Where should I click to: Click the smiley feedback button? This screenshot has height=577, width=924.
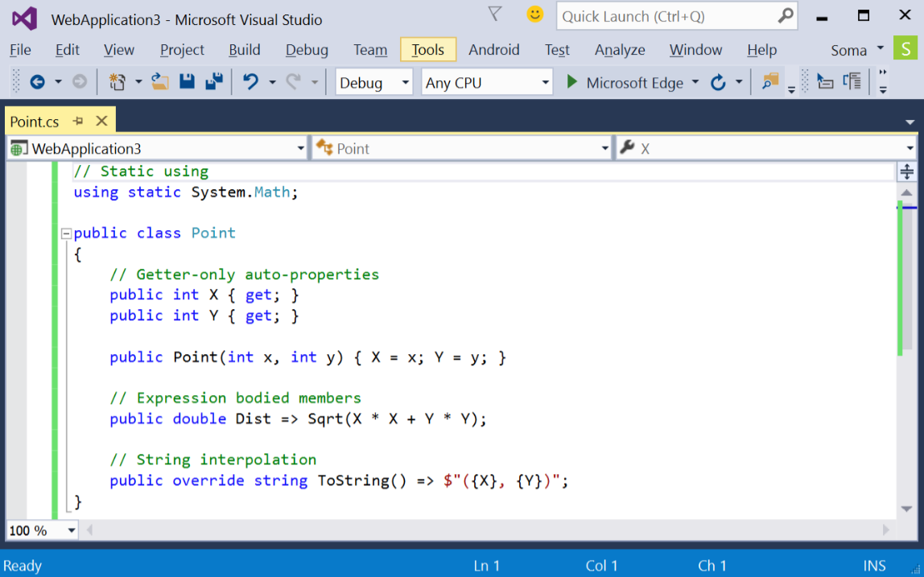tap(534, 14)
